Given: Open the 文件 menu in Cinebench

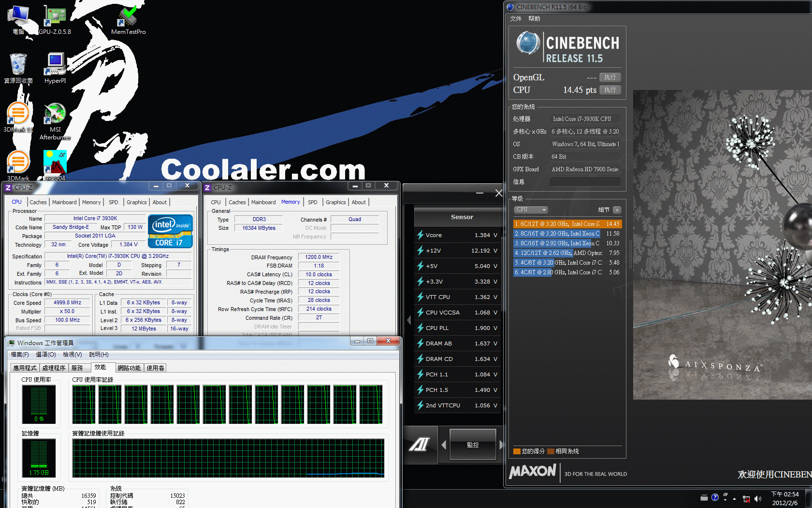Looking at the screenshot, I should [516, 19].
